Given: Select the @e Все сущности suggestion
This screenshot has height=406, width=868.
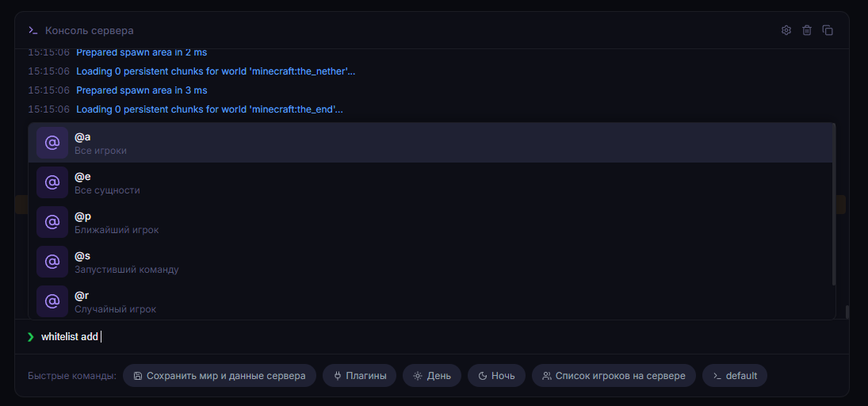Looking at the screenshot, I should click(x=430, y=182).
